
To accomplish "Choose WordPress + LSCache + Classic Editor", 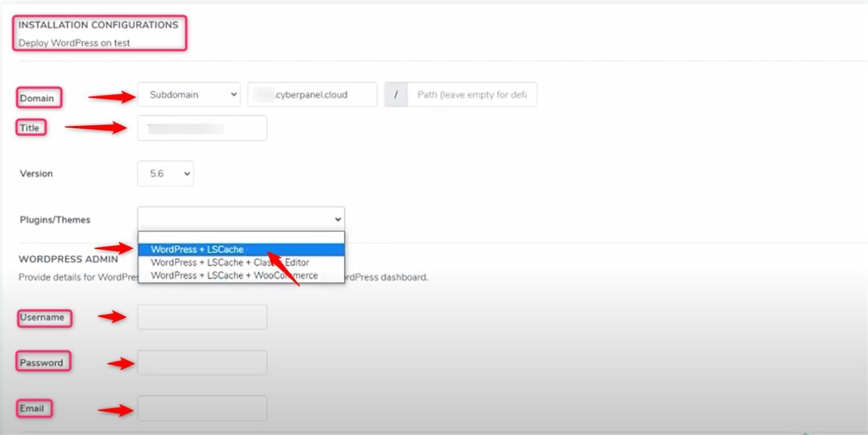I will coord(229,262).
